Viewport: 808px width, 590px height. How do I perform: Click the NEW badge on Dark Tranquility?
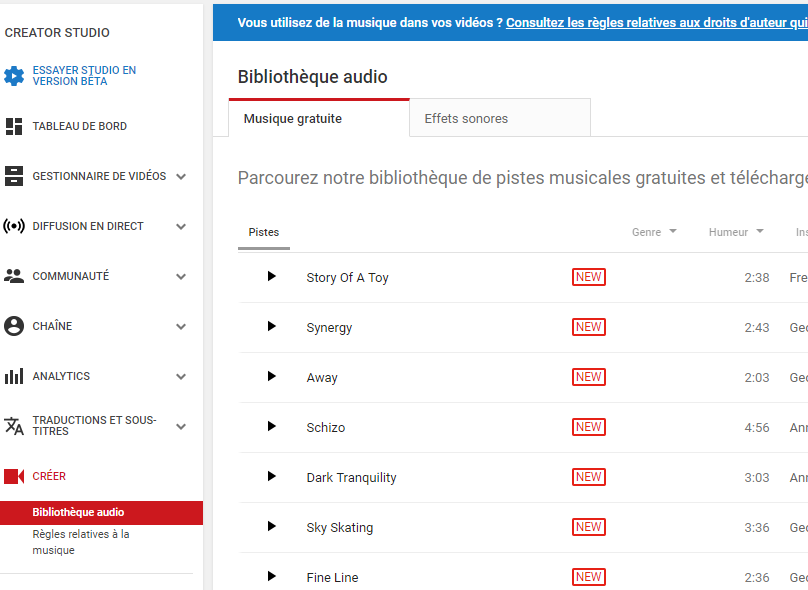pyautogui.click(x=588, y=477)
